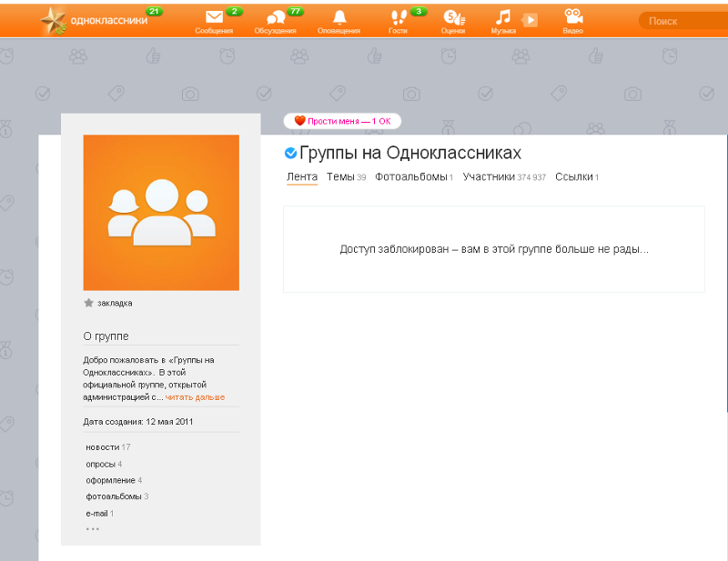Select the e-mail 1 tag
This screenshot has height=561, width=728.
click(99, 514)
